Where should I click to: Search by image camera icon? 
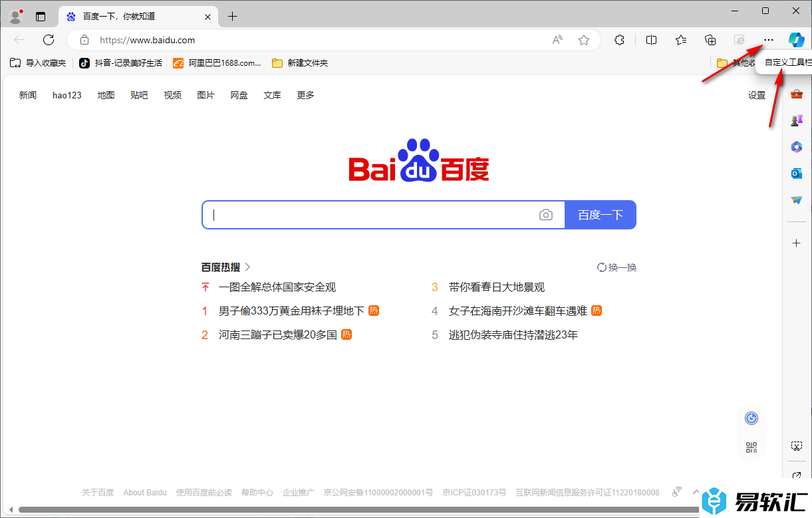(x=546, y=215)
